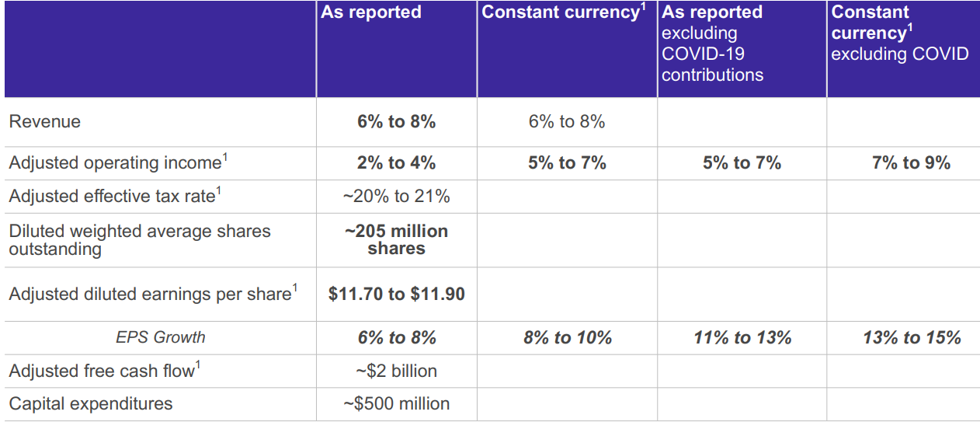Image resolution: width=980 pixels, height=429 pixels.
Task: Select the "Constant currency excluding COVID" header
Action: pos(899,33)
